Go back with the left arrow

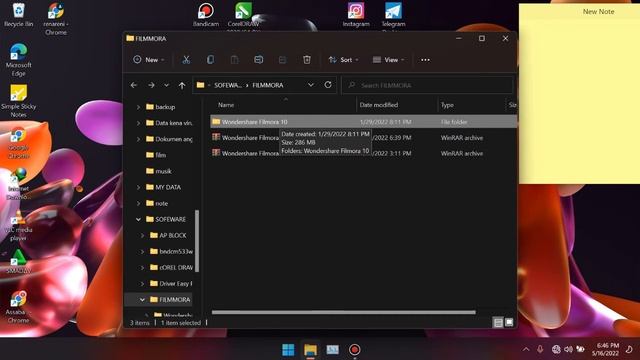tap(133, 85)
